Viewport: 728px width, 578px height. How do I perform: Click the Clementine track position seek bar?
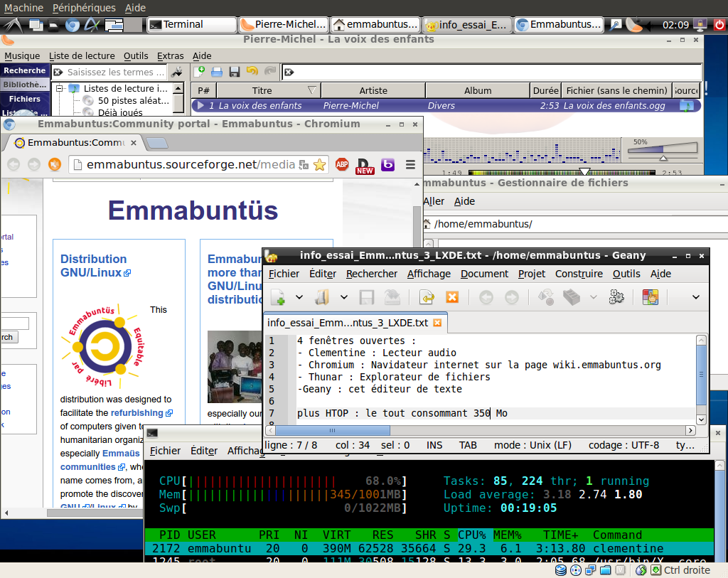coord(562,172)
